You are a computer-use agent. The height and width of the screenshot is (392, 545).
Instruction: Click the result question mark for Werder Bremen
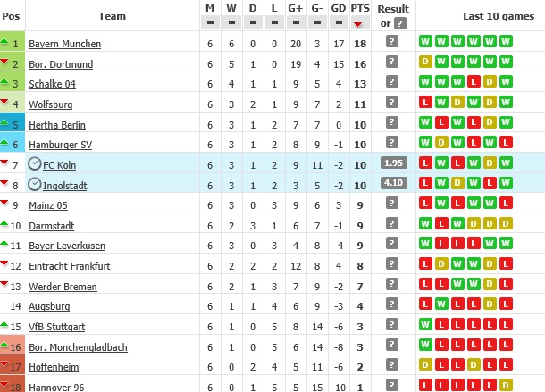coord(391,286)
